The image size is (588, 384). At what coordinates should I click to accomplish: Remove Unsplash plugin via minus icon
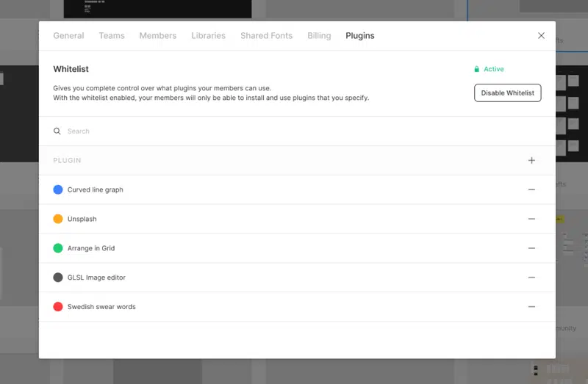click(531, 219)
